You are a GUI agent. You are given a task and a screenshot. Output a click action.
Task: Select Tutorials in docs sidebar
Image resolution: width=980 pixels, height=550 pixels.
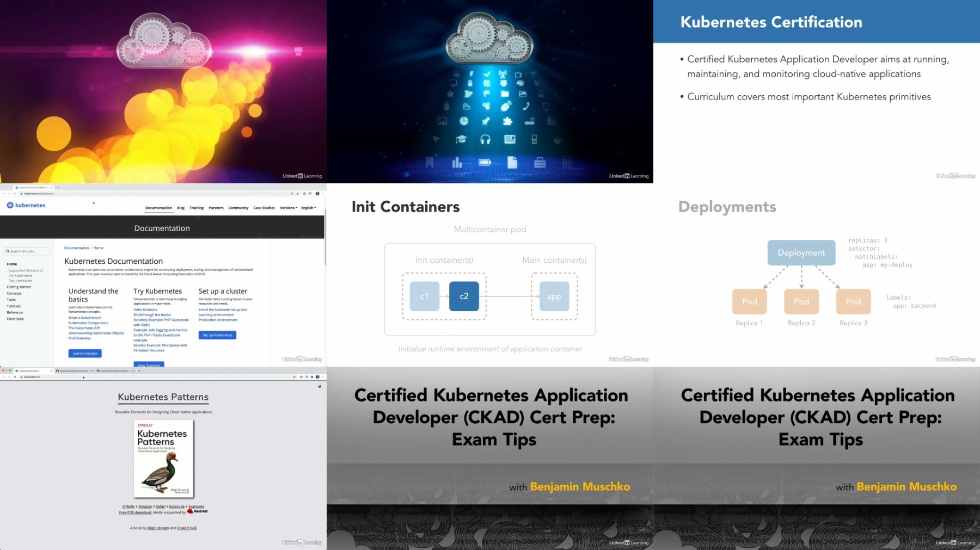point(14,306)
